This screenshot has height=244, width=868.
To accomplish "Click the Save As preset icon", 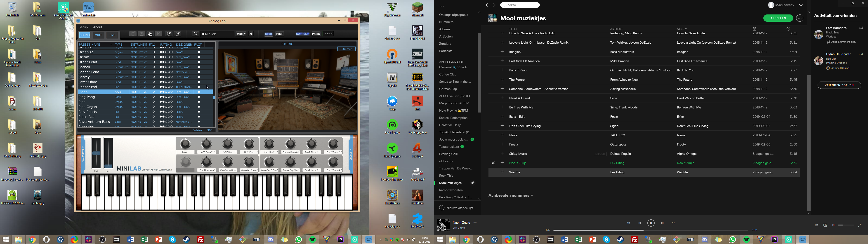I will click(x=150, y=34).
